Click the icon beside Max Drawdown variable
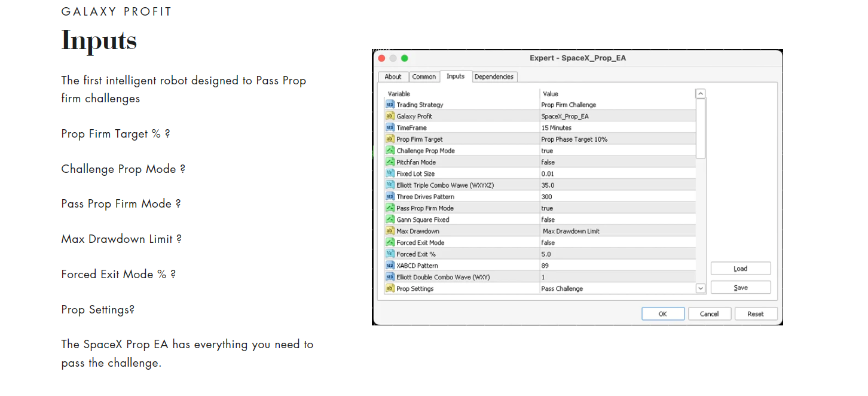 tap(390, 231)
